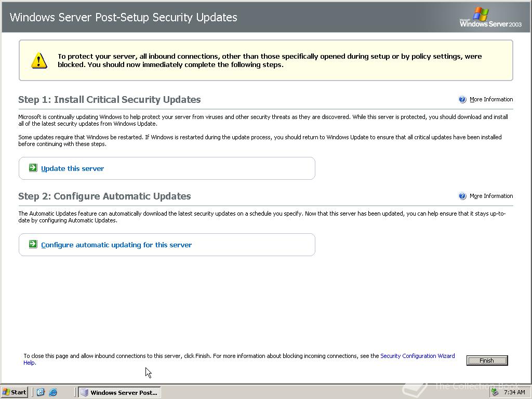
Task: Click the yellow warning triangle icon
Action: coord(39,60)
